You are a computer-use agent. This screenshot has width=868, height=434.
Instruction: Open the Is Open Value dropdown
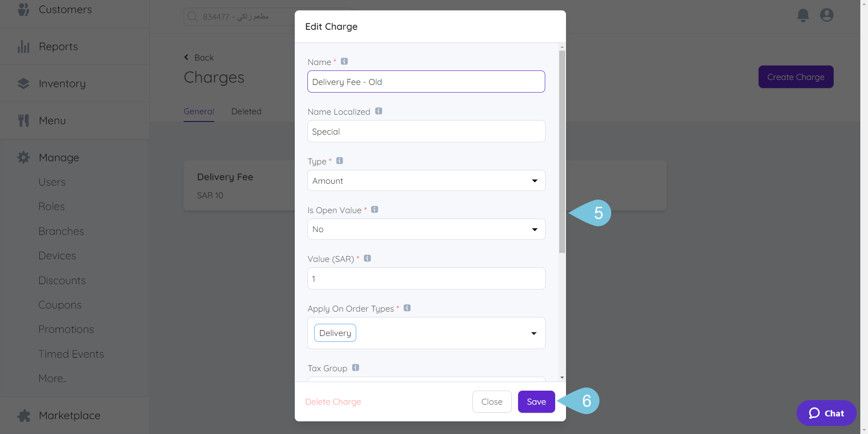click(x=426, y=229)
